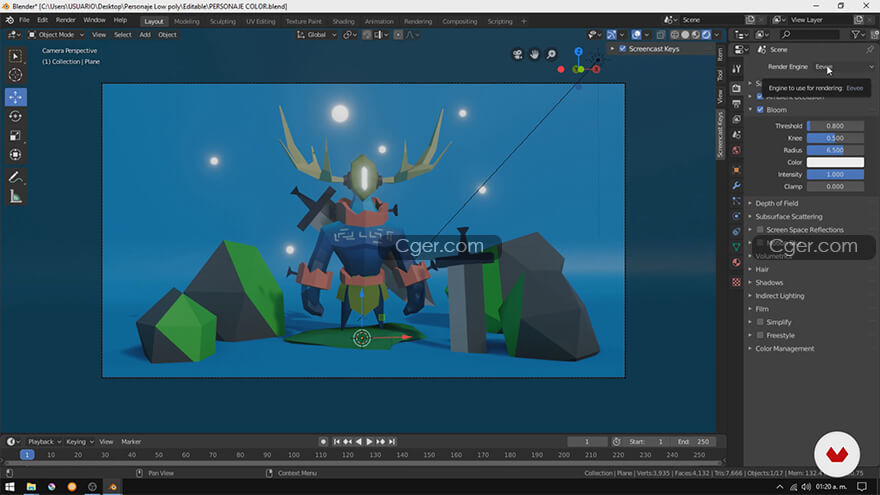880x495 pixels.
Task: Open the Playback popover in timeline
Action: 41,441
